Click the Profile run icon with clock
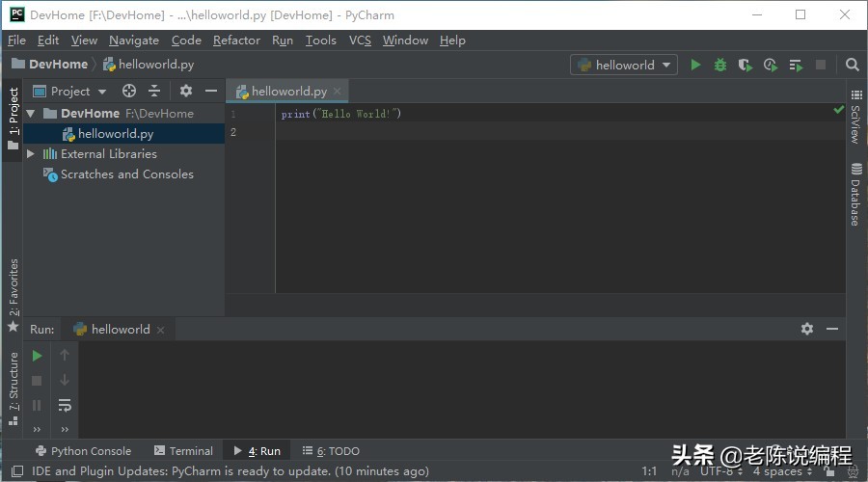Screen dimensions: 868x482 770,65
